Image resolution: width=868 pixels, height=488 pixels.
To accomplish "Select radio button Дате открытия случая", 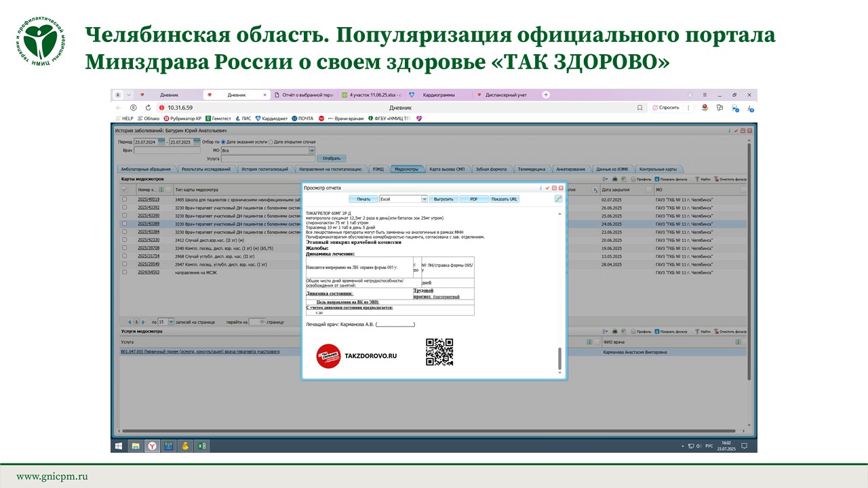I will tap(271, 142).
